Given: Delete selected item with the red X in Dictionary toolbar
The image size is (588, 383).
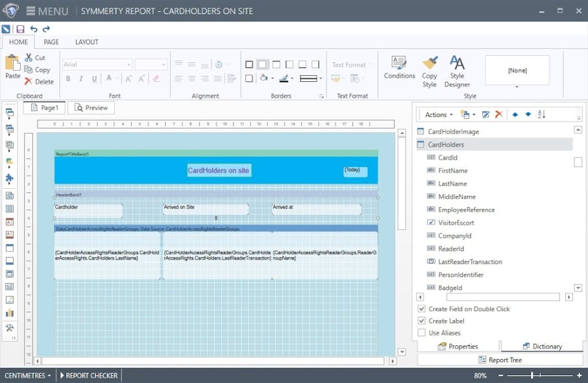Looking at the screenshot, I should coord(498,114).
